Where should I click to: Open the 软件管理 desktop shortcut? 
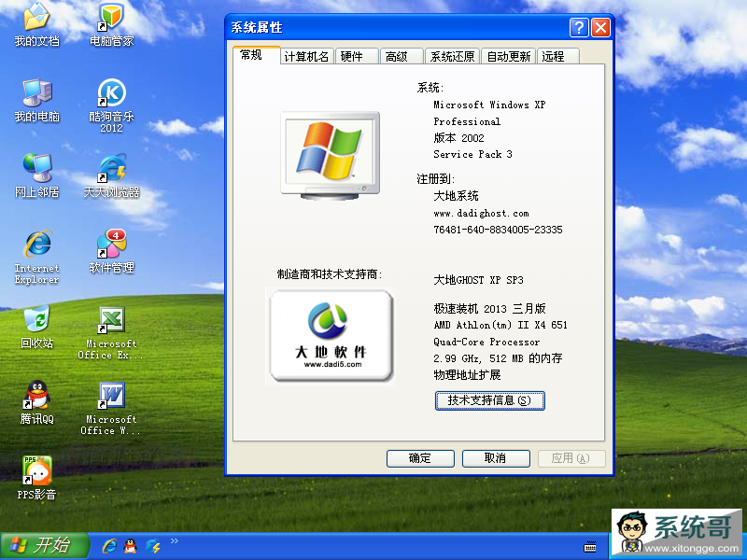pyautogui.click(x=111, y=251)
